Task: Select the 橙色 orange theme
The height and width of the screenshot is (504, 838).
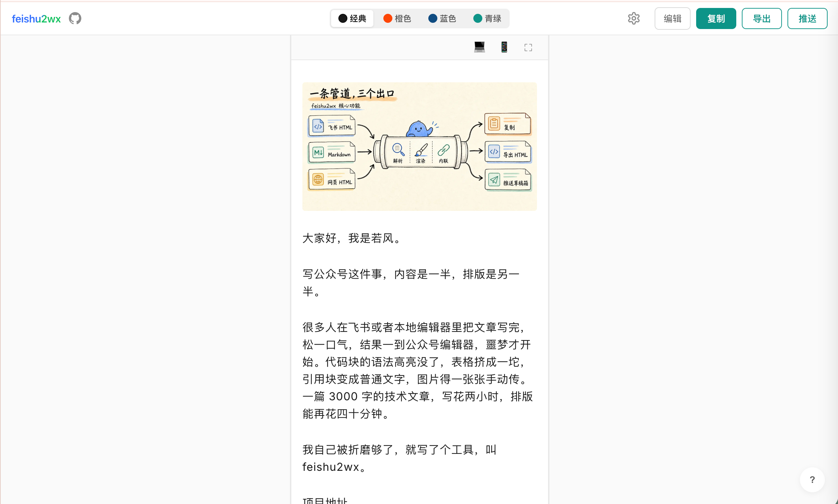Action: tap(397, 19)
